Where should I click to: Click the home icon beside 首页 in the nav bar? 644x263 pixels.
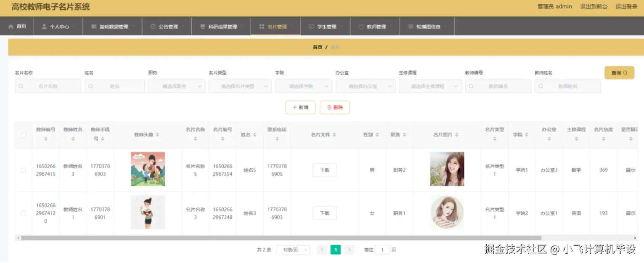point(11,27)
